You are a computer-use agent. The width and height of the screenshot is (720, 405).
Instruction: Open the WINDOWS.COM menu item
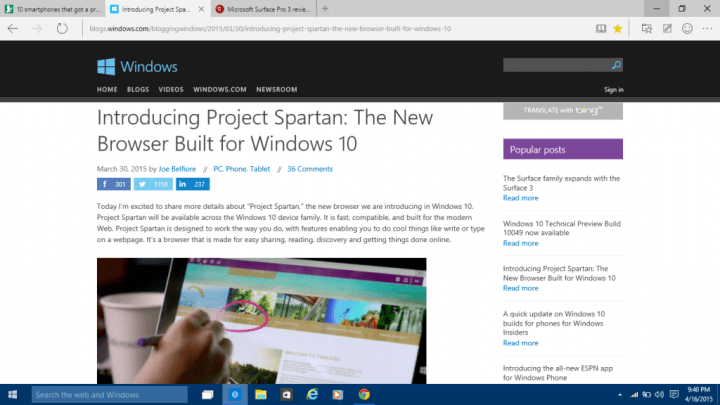[219, 90]
